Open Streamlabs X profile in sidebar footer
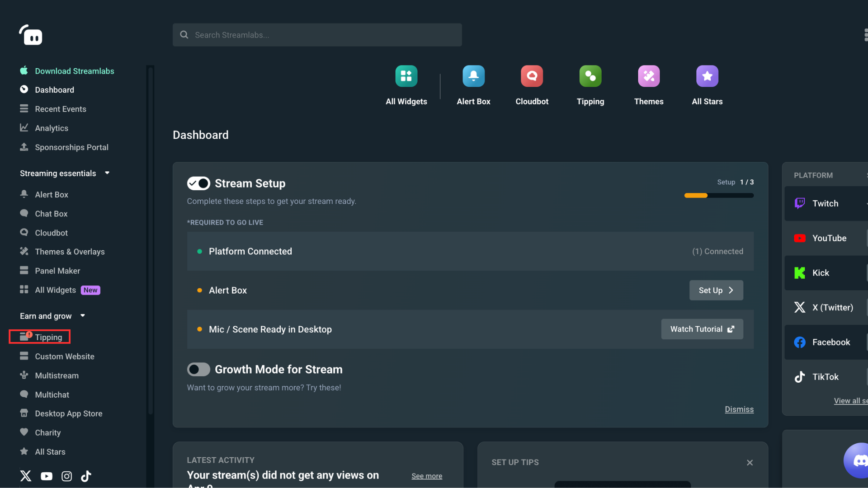 26,476
